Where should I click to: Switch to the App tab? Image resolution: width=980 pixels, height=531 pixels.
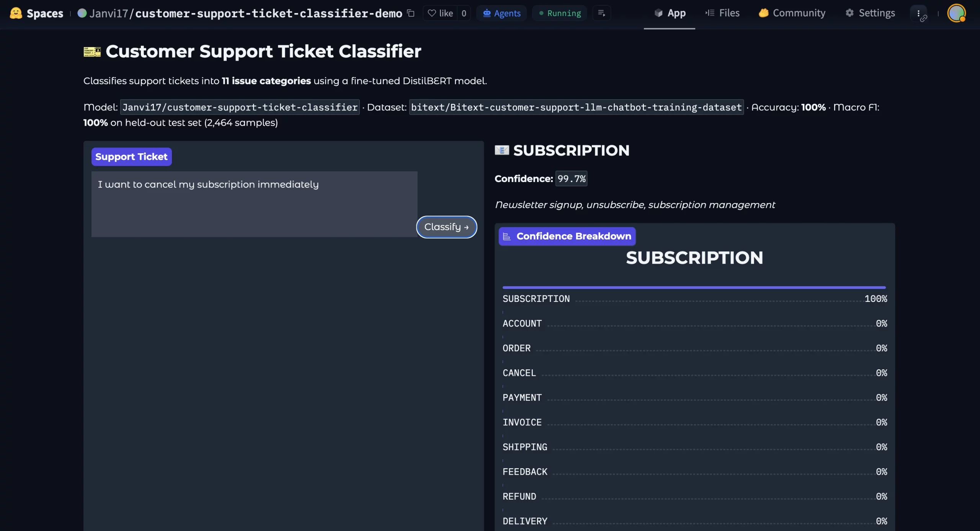click(x=670, y=13)
